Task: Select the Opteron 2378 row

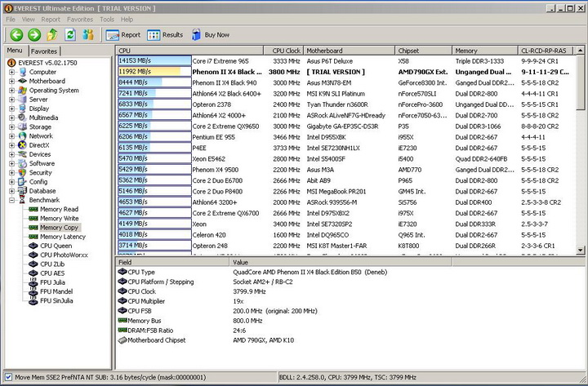Action: point(345,104)
